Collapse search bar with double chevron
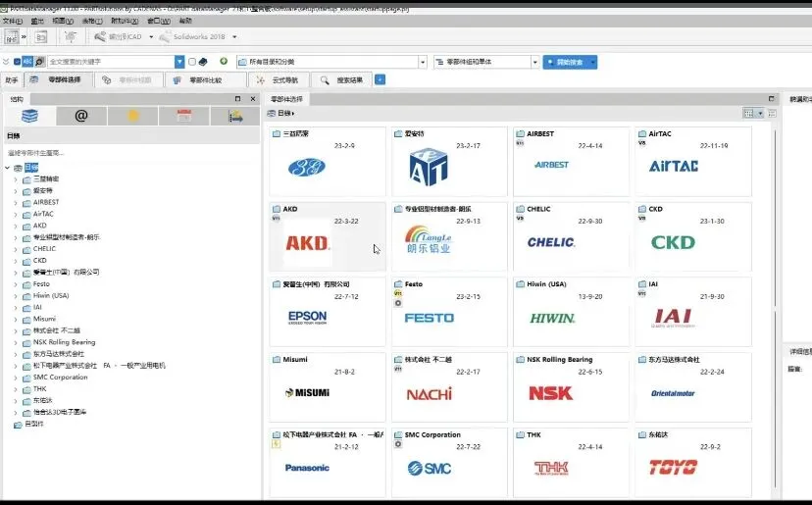 [x=6, y=62]
